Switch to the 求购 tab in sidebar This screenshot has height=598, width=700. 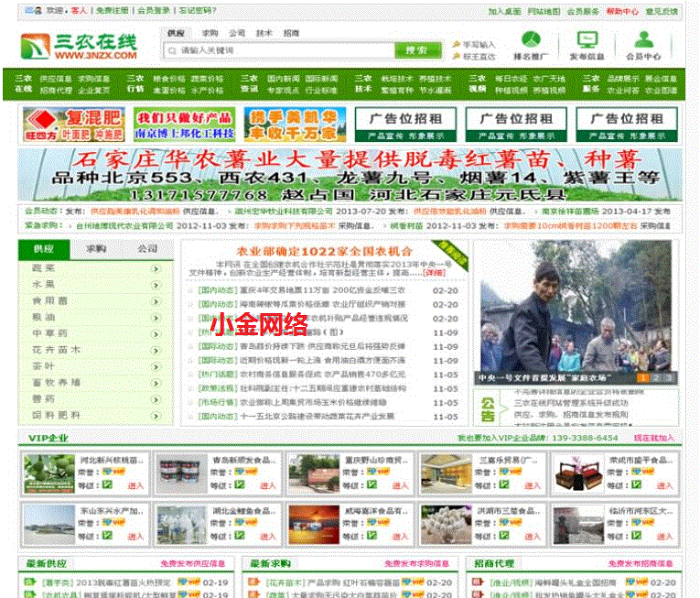tap(96, 249)
